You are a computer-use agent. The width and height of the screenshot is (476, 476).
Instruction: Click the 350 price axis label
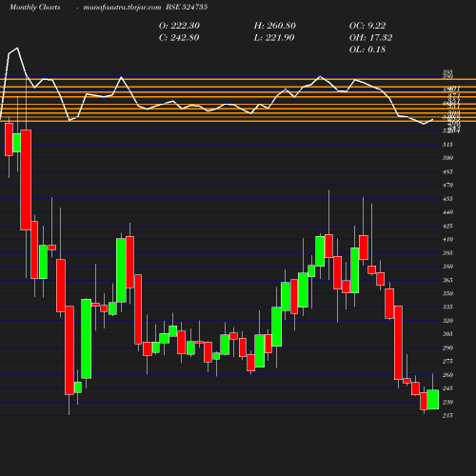[x=447, y=293]
